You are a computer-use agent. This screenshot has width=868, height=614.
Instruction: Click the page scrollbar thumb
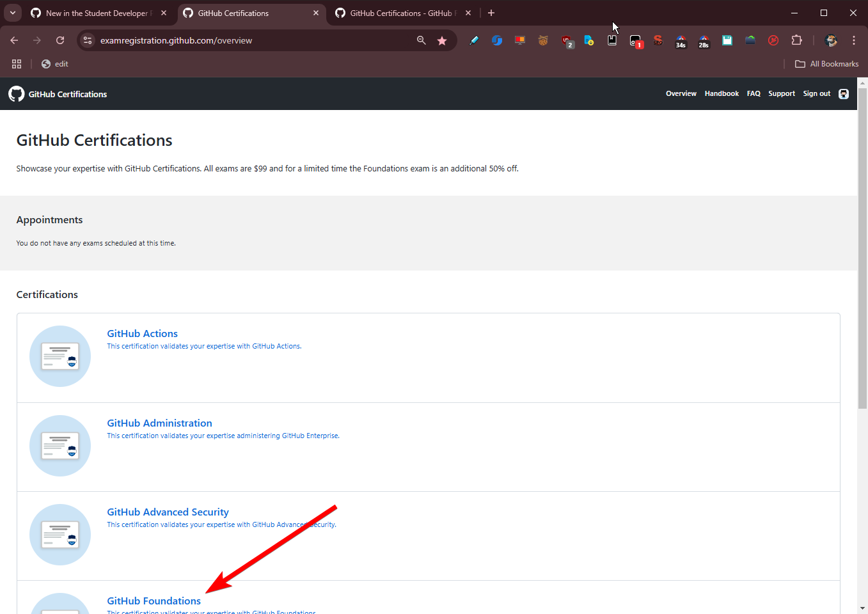pyautogui.click(x=862, y=248)
